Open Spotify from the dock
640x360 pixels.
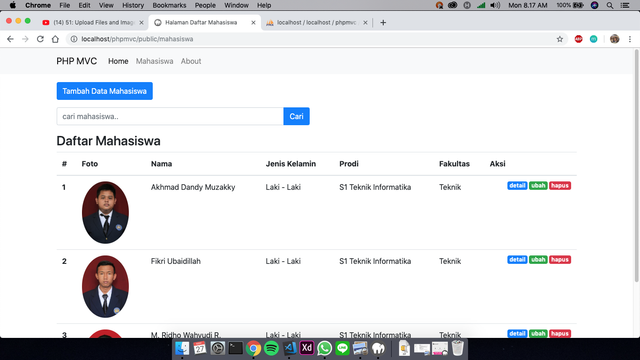click(x=271, y=348)
